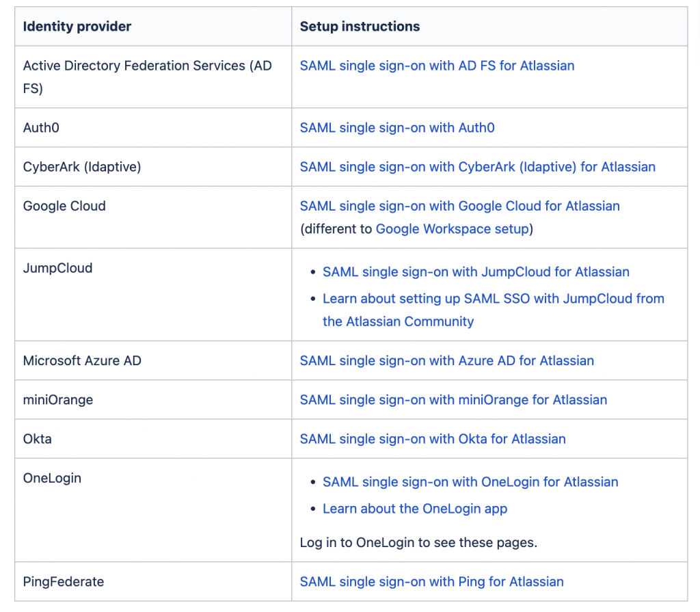Open SAML single sign-on with OneLogin link
Screen dimensions: 700x612
pyautogui.click(x=470, y=482)
